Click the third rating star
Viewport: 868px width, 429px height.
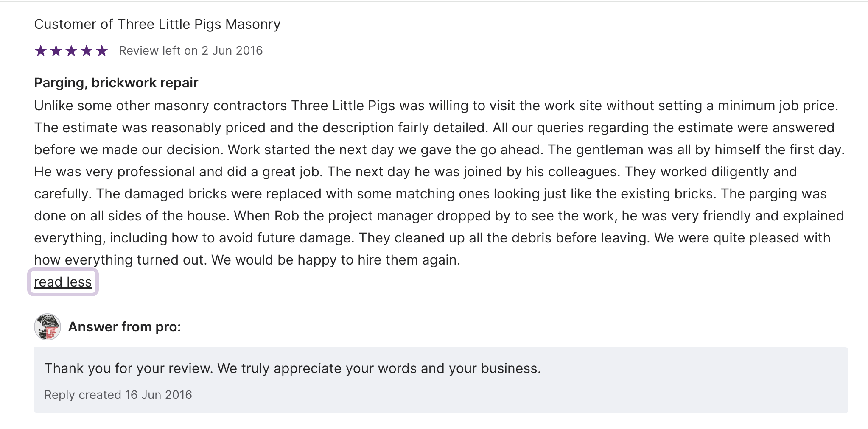point(71,51)
